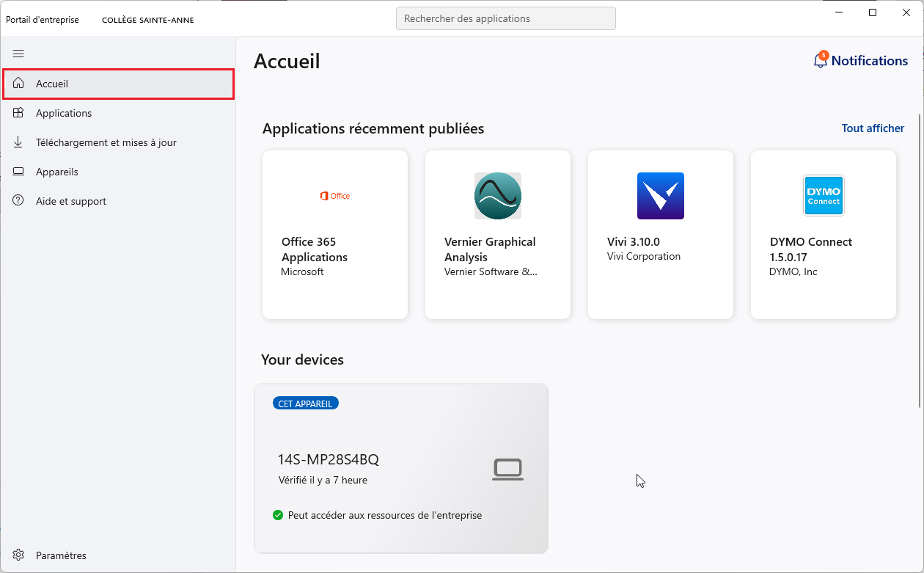Click the notification bell icon
Screen dimensions: 924x573
coord(820,61)
